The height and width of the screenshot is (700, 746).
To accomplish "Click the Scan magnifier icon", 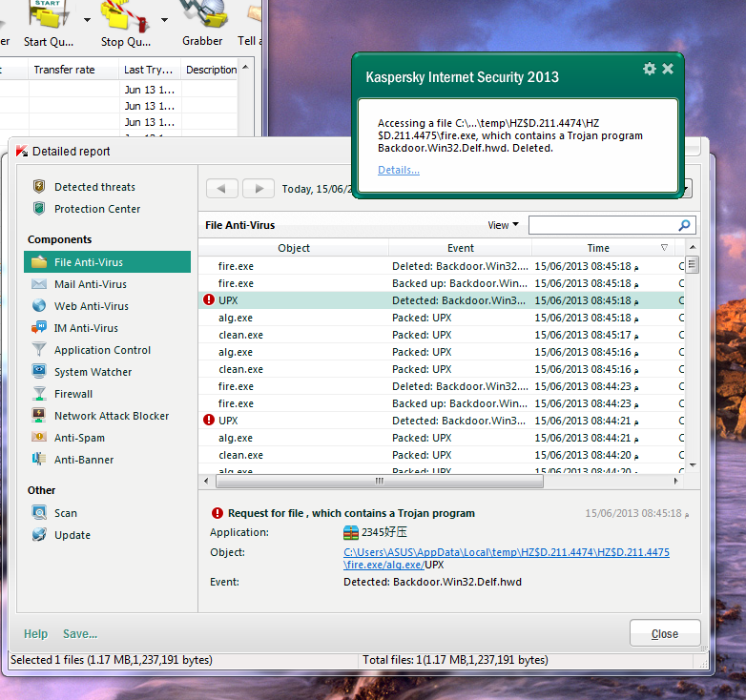I will pos(39,512).
